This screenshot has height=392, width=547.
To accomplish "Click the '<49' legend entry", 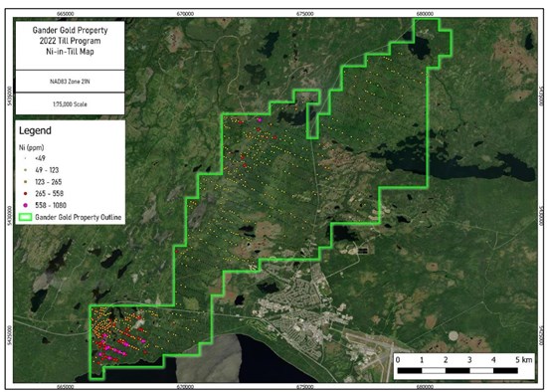I will (40, 158).
